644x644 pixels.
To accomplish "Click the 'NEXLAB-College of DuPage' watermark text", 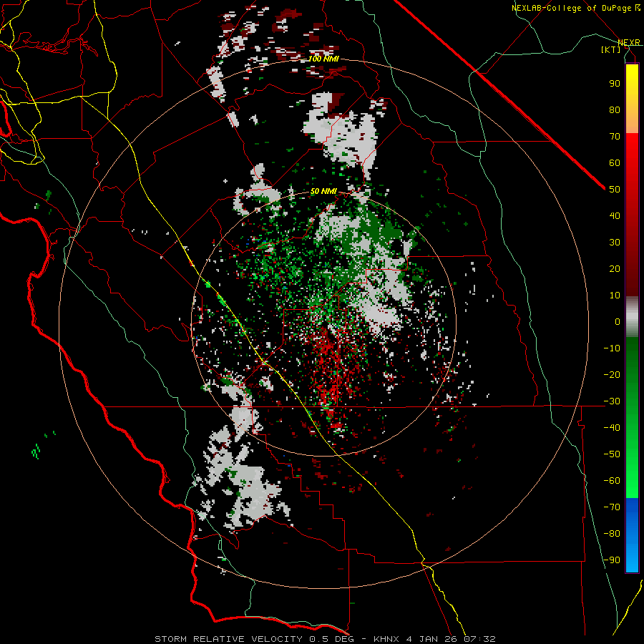I will pyautogui.click(x=573, y=8).
